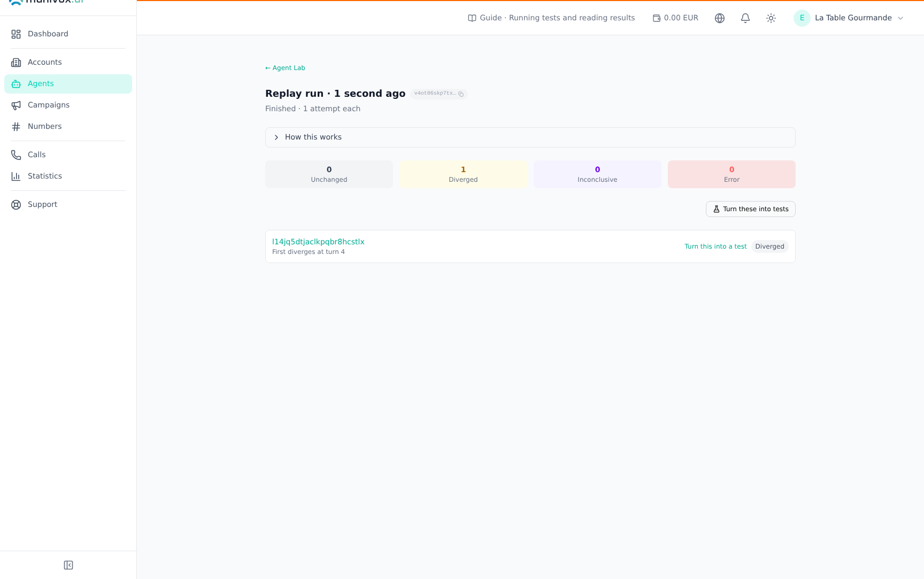Click the user avatar letter E

click(x=802, y=18)
